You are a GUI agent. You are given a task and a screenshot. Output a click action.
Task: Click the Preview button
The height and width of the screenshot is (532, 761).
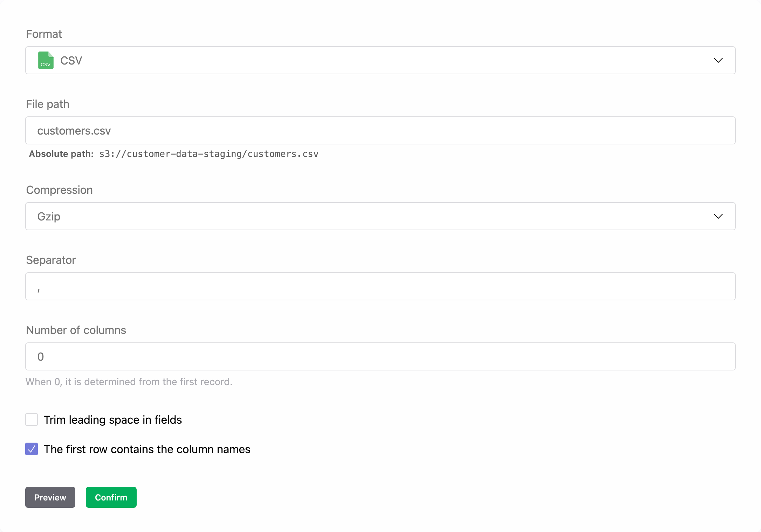tap(50, 497)
